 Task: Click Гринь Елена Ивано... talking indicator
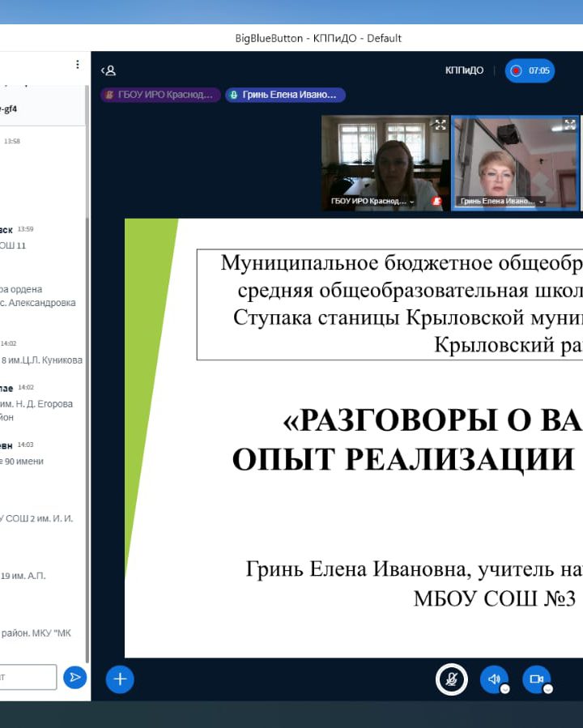pyautogui.click(x=285, y=95)
